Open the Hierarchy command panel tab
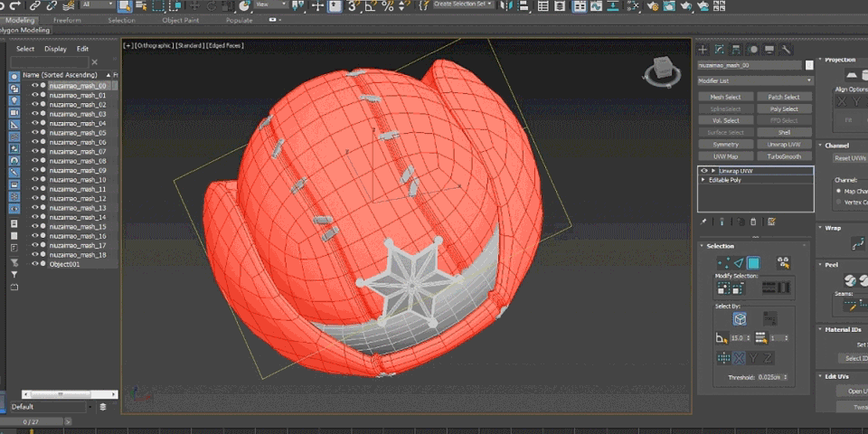This screenshot has height=434, width=868. click(x=736, y=49)
